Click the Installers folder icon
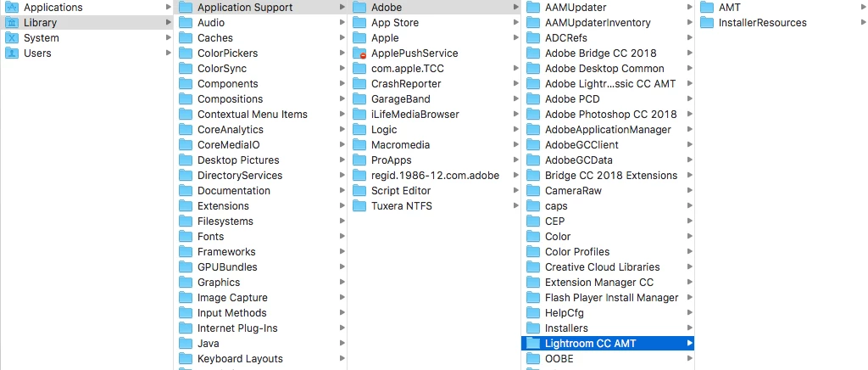 pos(534,328)
